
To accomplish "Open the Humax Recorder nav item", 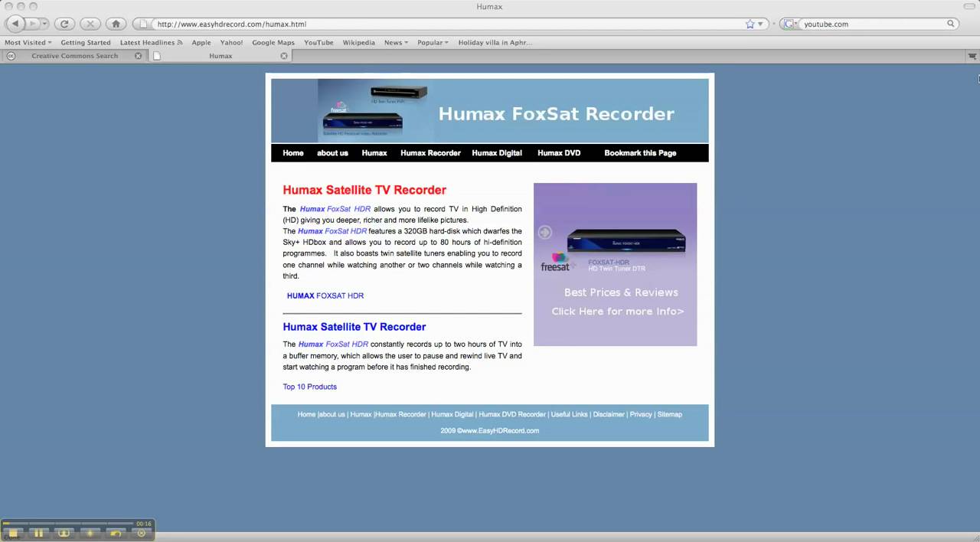I will pyautogui.click(x=430, y=153).
